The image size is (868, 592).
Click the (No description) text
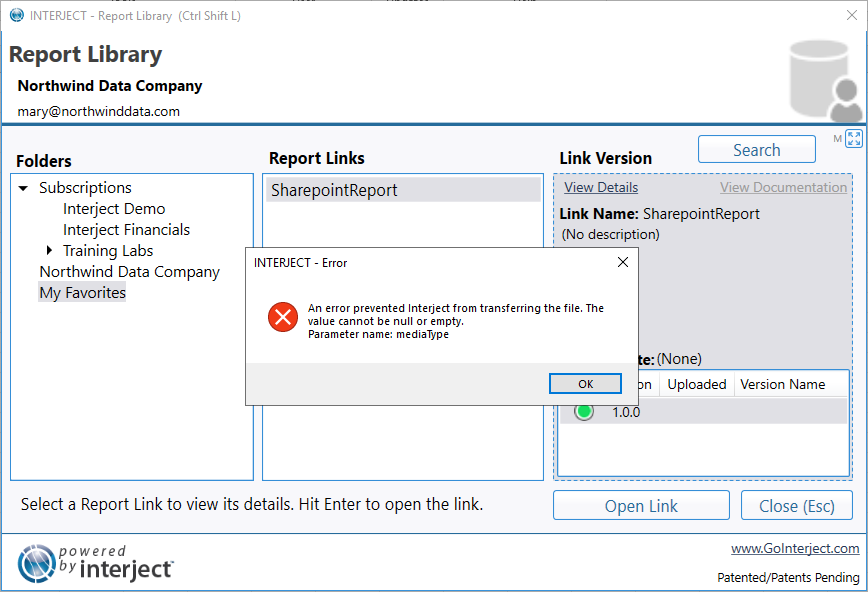coord(611,234)
